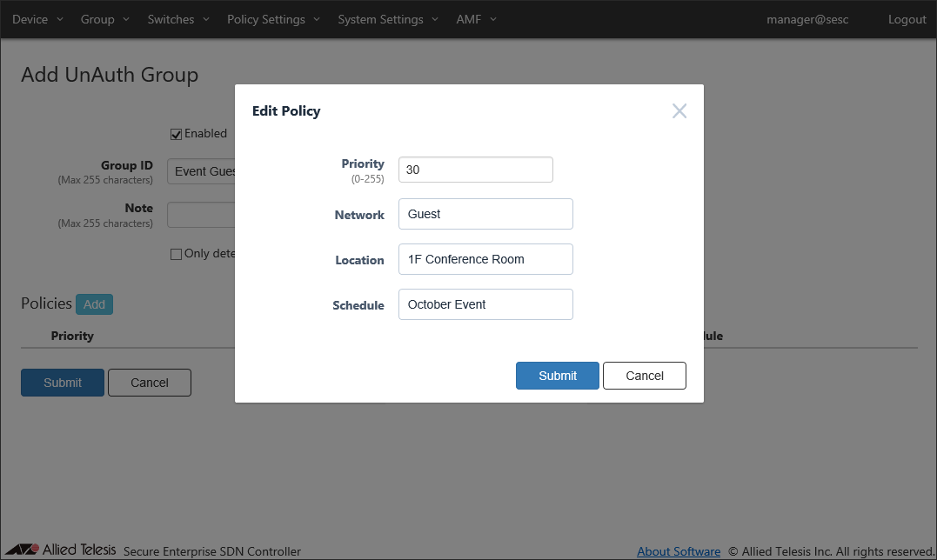
Task: Click the Priority field containing 30
Action: pyautogui.click(x=475, y=170)
